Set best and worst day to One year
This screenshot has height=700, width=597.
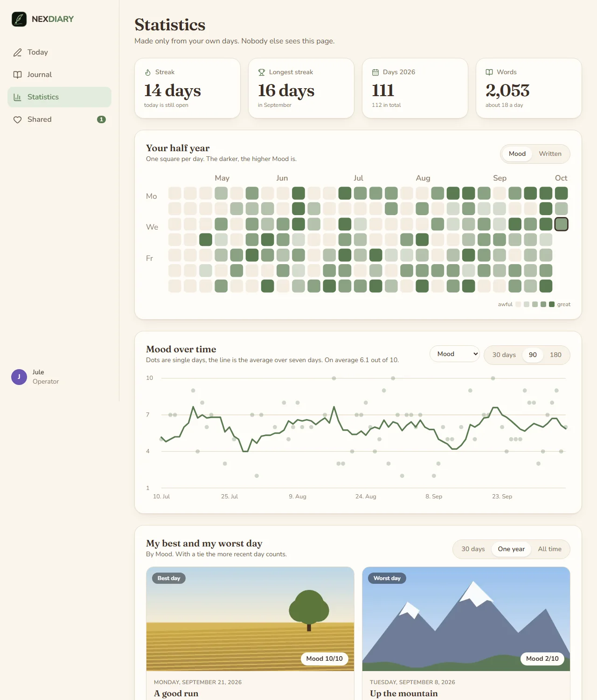click(x=511, y=549)
